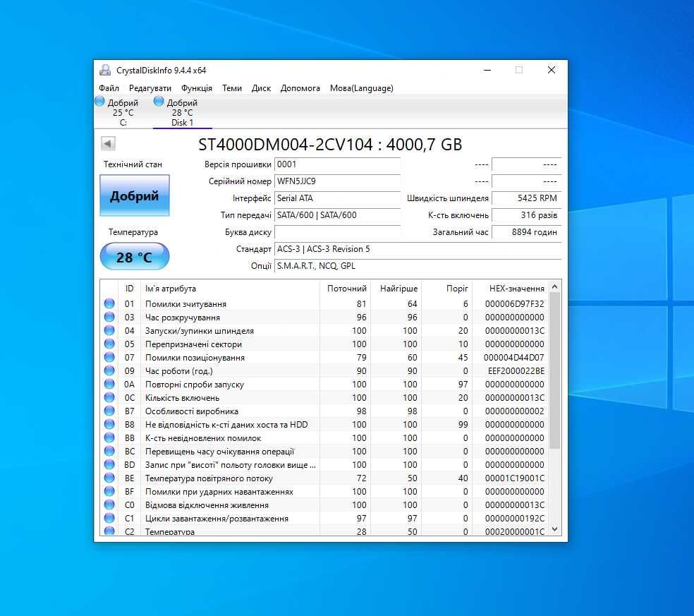Click the attribute list scrollbar thumb
The image size is (694, 616).
click(x=554, y=370)
